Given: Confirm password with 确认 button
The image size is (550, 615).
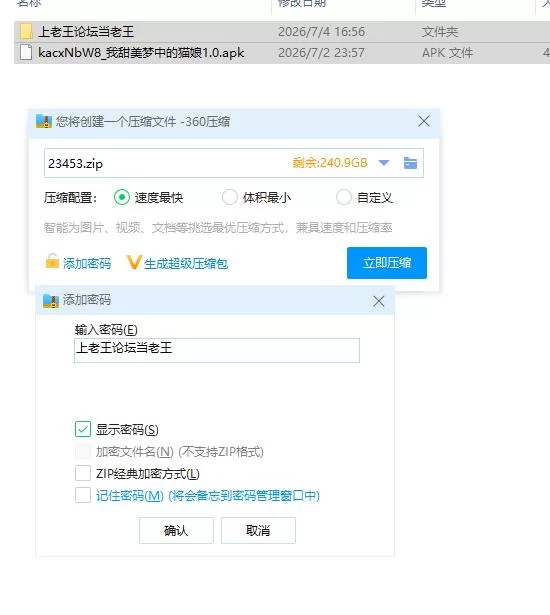Looking at the screenshot, I should click(176, 530).
